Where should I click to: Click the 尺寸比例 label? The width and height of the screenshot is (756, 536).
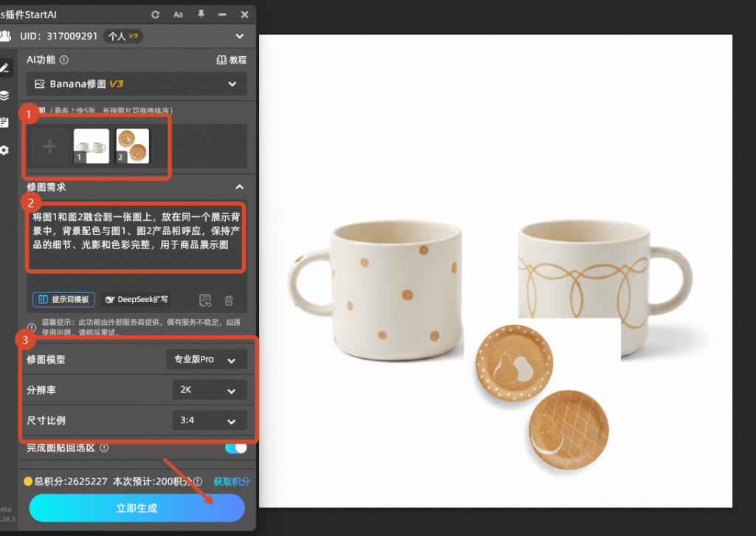[46, 420]
